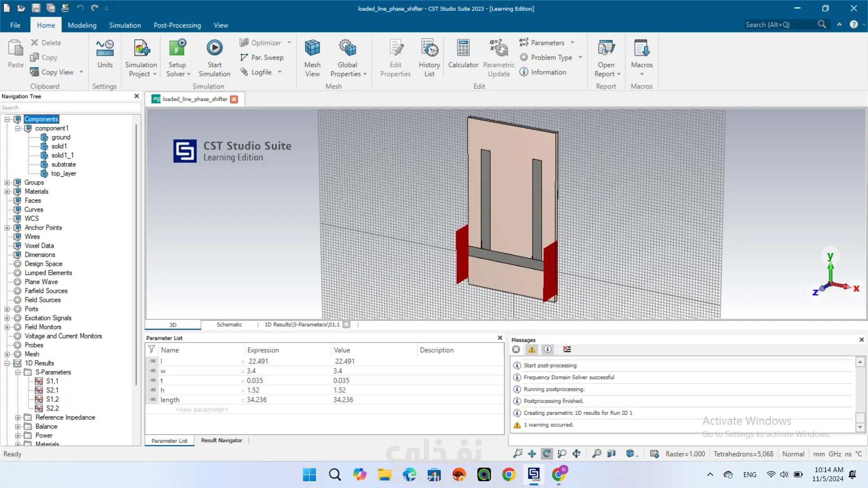Open Google Chrome from the taskbar
This screenshot has height=488, width=868.
[x=509, y=474]
